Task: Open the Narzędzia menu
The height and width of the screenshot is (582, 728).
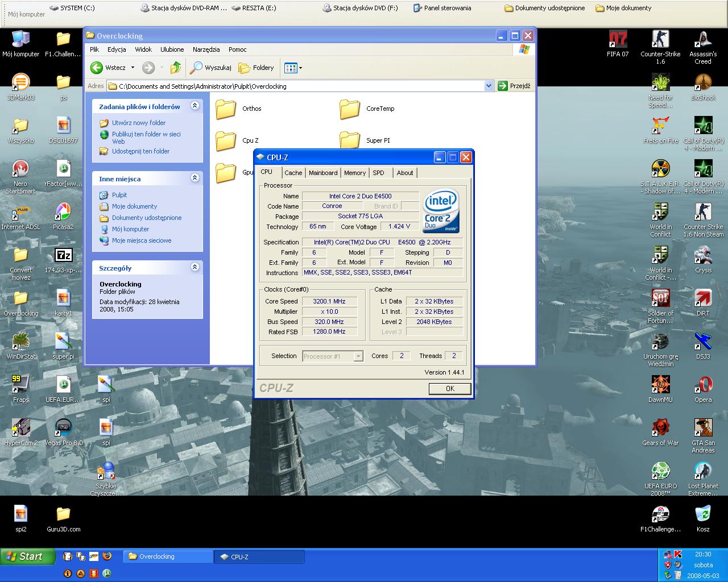Action: pos(206,49)
